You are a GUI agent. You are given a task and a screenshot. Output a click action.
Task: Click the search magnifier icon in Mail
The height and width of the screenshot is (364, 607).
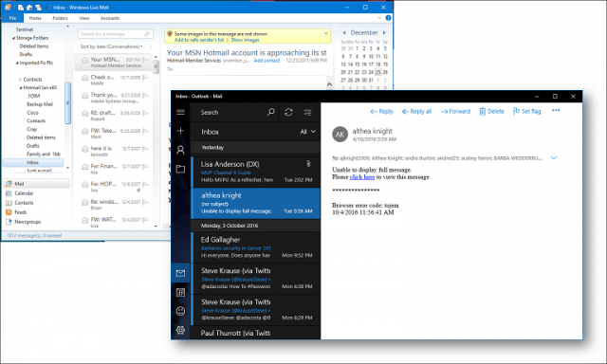[x=270, y=112]
